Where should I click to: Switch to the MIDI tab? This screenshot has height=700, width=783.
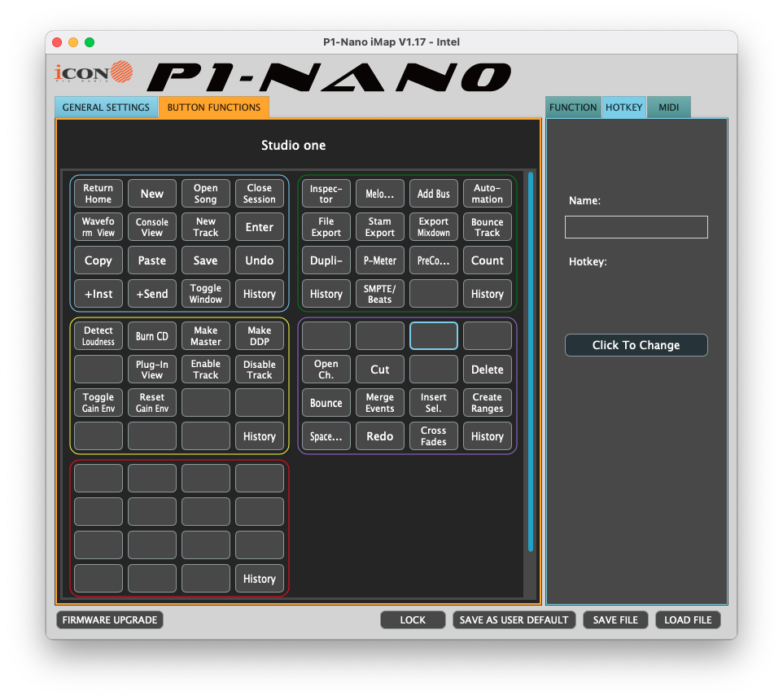point(669,107)
